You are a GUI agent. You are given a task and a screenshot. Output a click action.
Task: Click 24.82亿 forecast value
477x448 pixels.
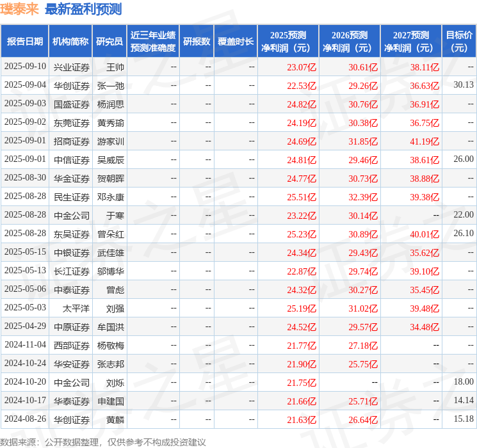pyautogui.click(x=302, y=104)
